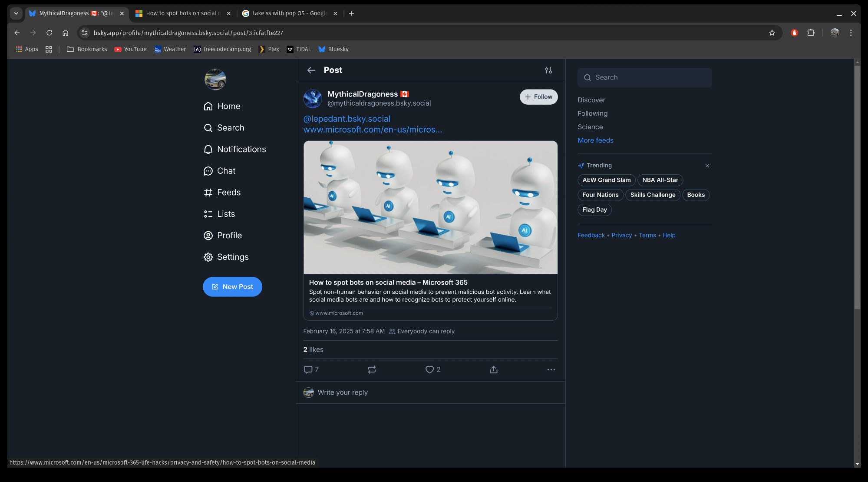Open the More feeds link

(x=595, y=140)
